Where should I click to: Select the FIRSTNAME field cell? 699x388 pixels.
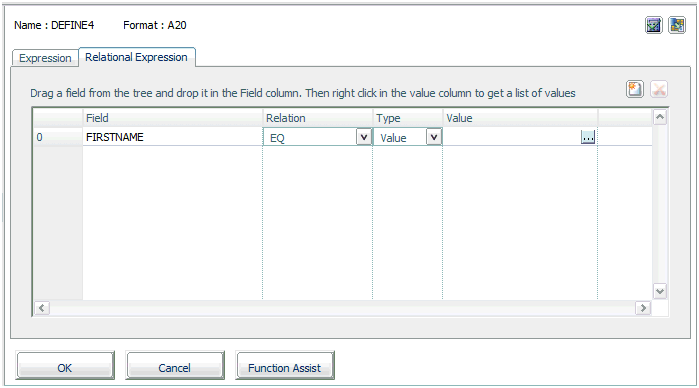[173, 137]
